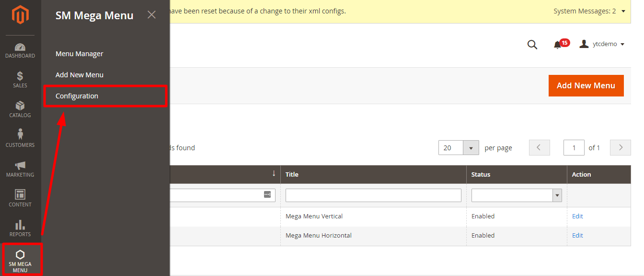This screenshot has height=276, width=644.
Task: Open the Sales sidebar section
Action: pos(20,80)
